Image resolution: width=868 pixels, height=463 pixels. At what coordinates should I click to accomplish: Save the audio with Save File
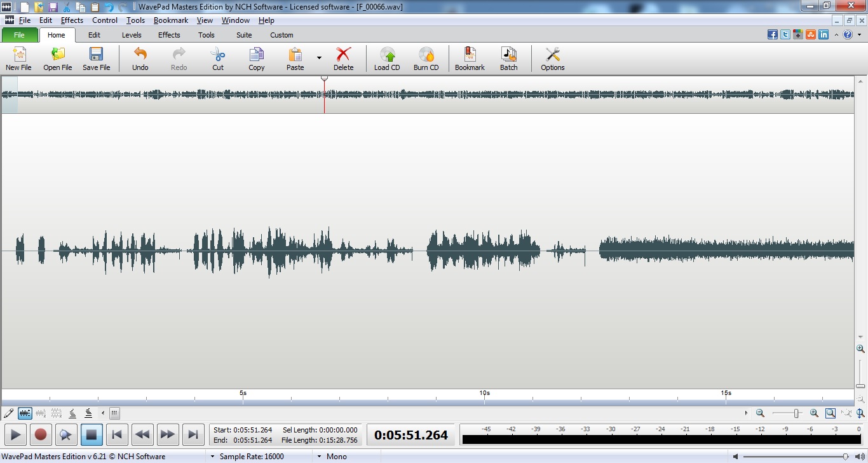(x=96, y=59)
